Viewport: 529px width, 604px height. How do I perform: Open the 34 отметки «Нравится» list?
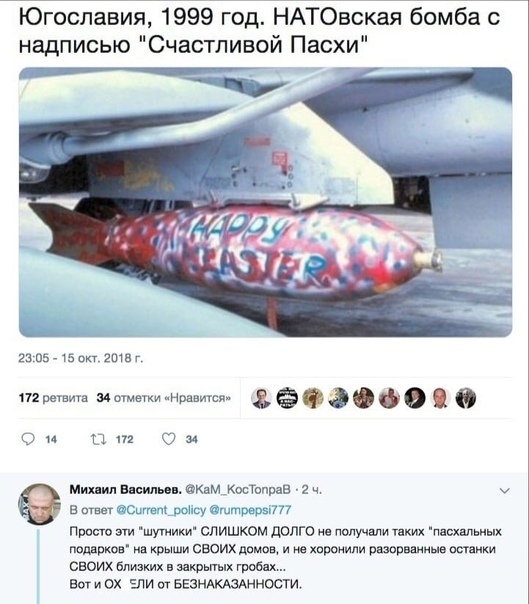(164, 398)
